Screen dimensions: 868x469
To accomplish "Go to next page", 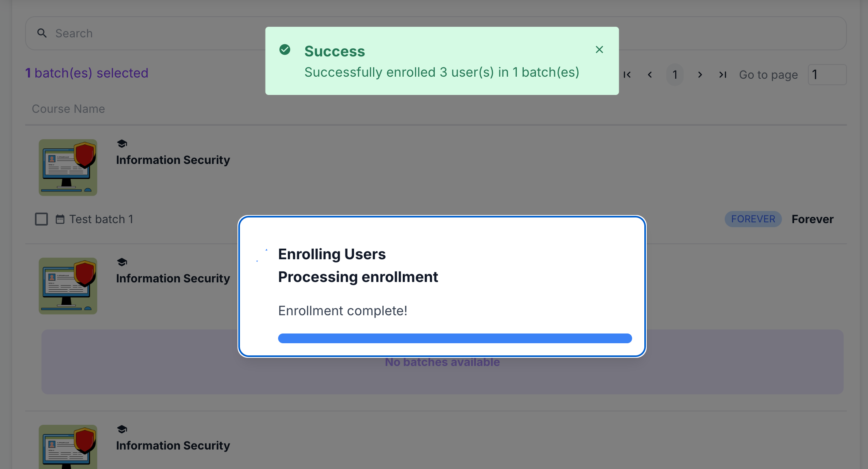I will point(700,75).
